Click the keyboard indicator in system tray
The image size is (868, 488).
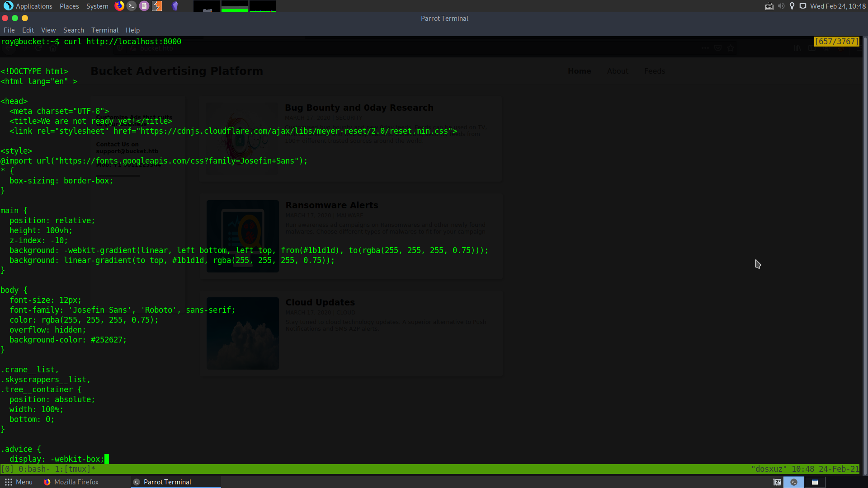click(x=769, y=6)
